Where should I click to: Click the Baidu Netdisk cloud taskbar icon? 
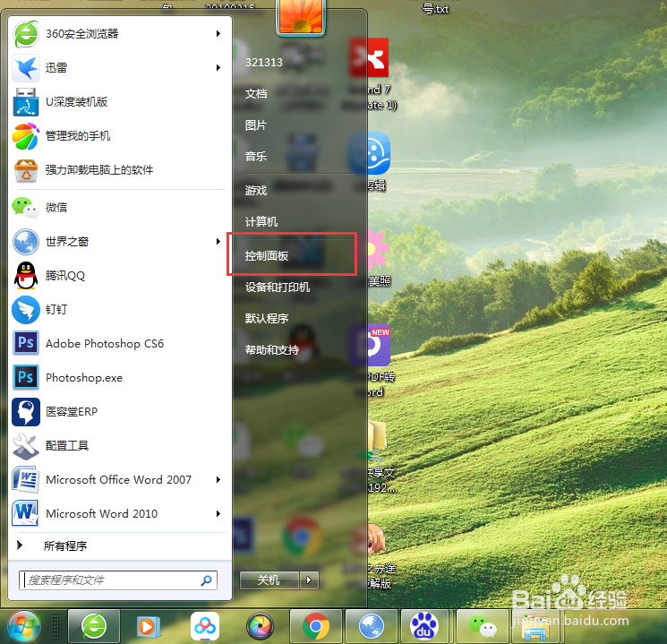click(x=205, y=626)
